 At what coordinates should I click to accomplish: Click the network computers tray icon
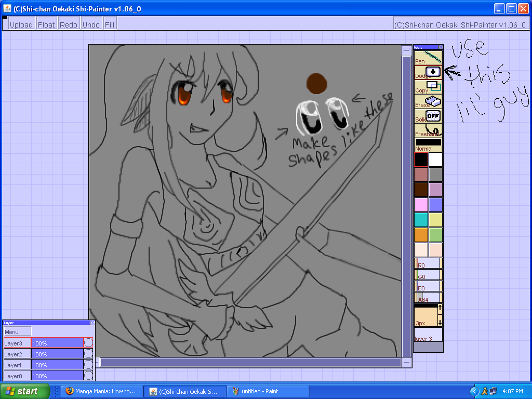click(493, 391)
